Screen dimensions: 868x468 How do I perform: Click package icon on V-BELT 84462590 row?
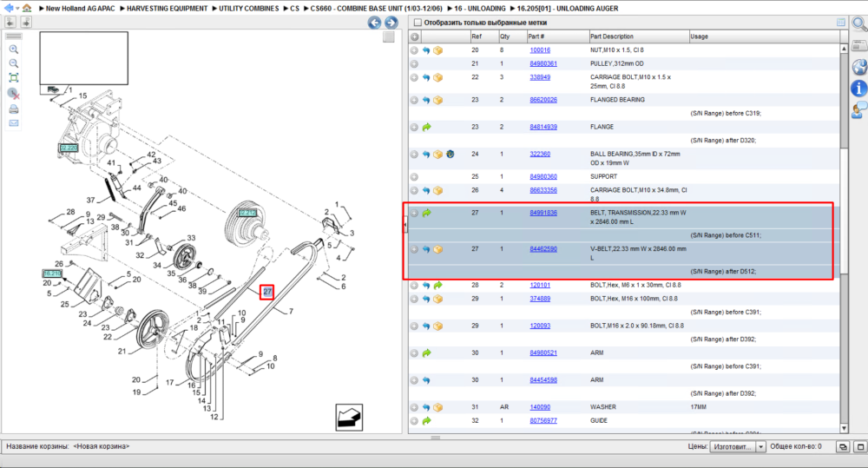click(437, 250)
